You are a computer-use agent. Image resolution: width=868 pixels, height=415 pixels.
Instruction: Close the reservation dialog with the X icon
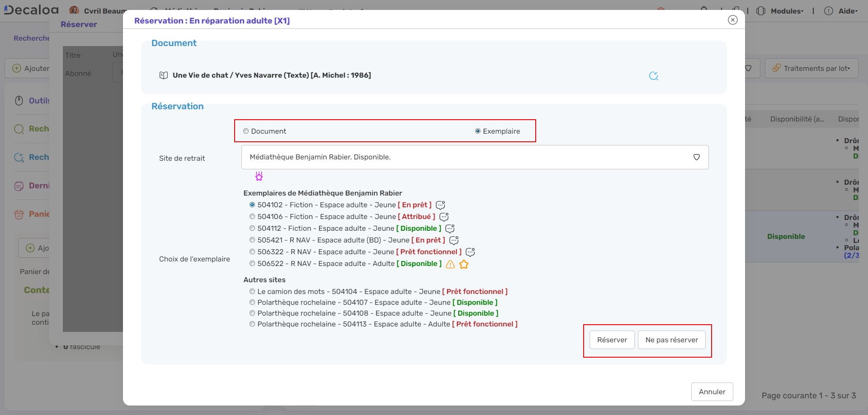(x=733, y=20)
